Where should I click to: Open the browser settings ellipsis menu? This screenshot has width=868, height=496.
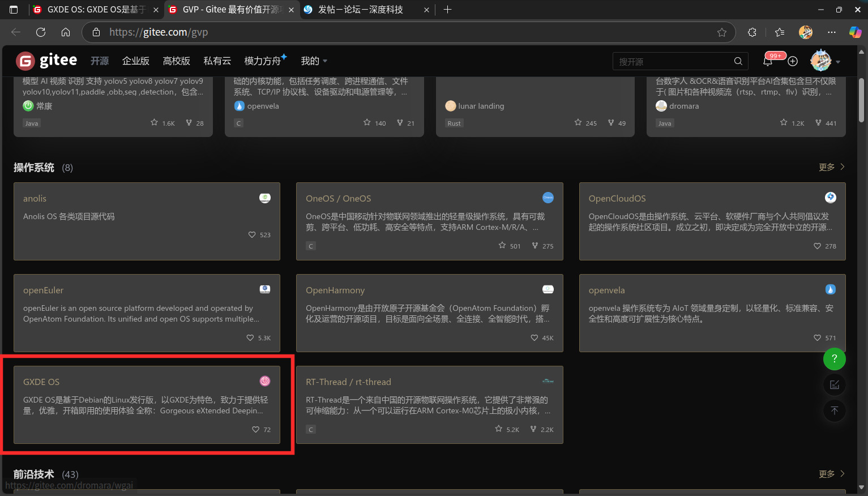tap(831, 32)
